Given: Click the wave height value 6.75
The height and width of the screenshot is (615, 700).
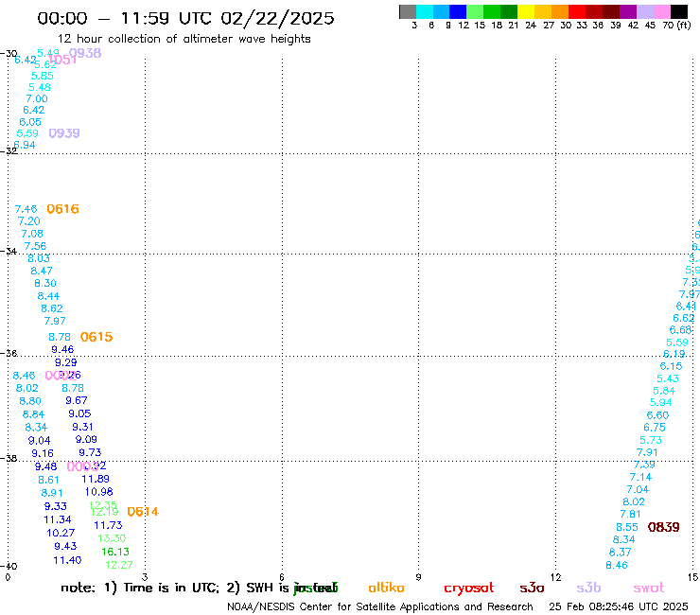Looking at the screenshot, I should [x=655, y=428].
